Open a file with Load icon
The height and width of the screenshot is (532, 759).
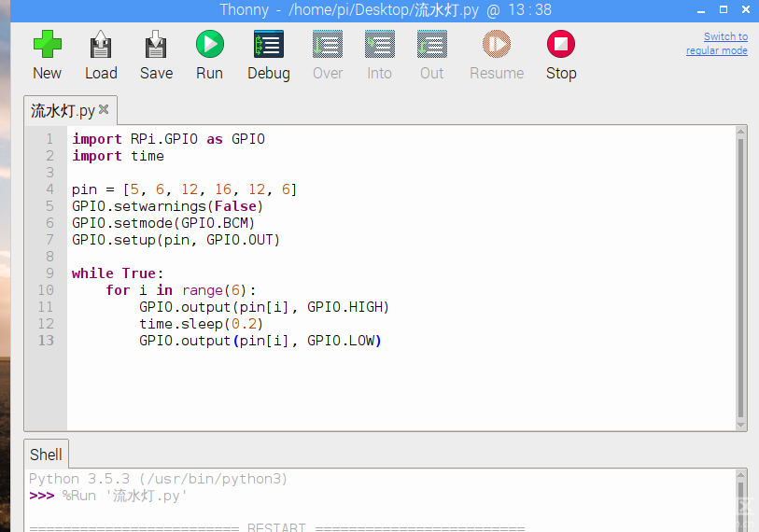pos(101,45)
